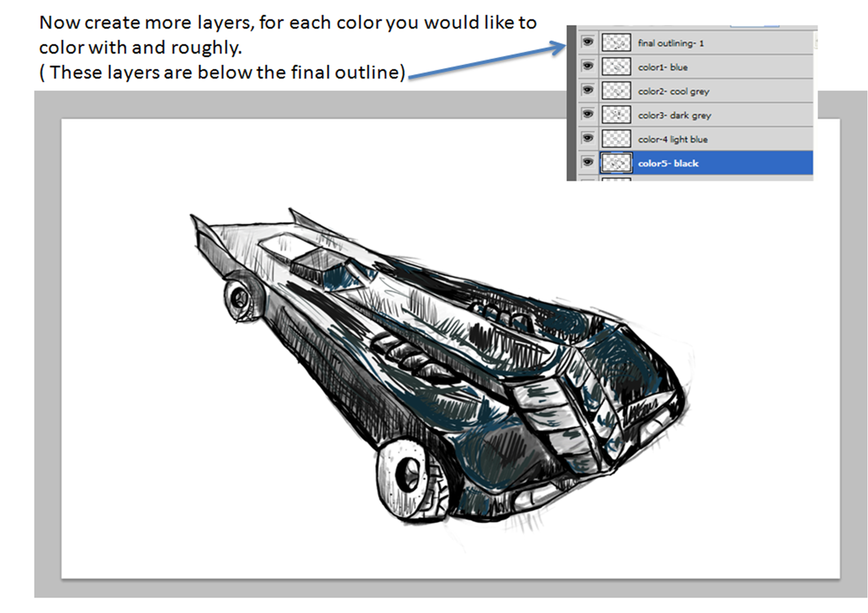Screen dimensions: 868x613
Task: Toggle visibility of color5- black layer
Action: pos(588,162)
